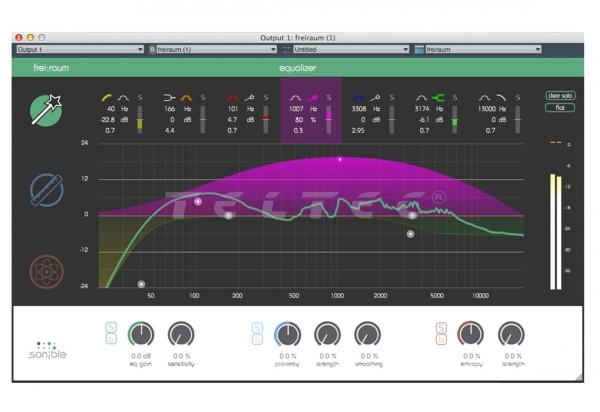Click the equalizer header tab label
The image size is (600, 412).
point(298,69)
